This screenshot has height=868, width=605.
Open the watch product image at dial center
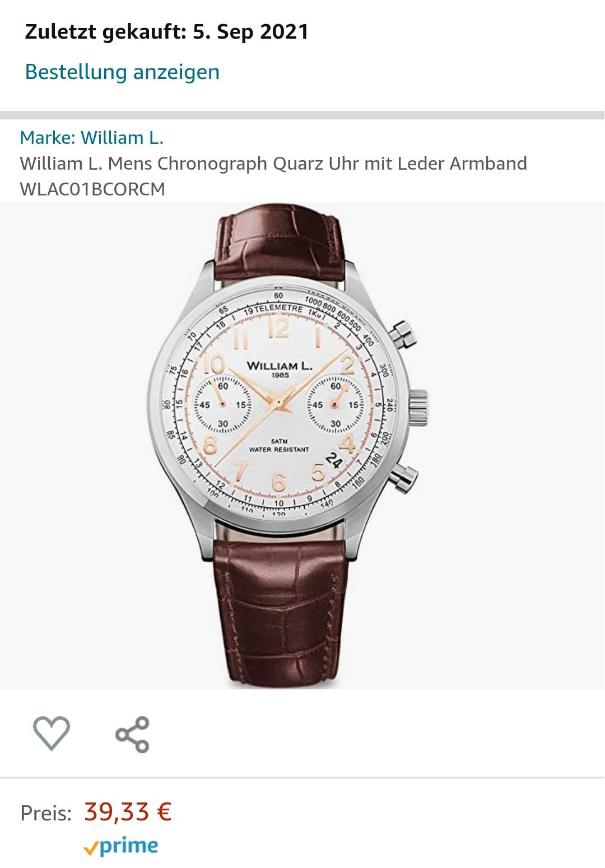tap(279, 402)
